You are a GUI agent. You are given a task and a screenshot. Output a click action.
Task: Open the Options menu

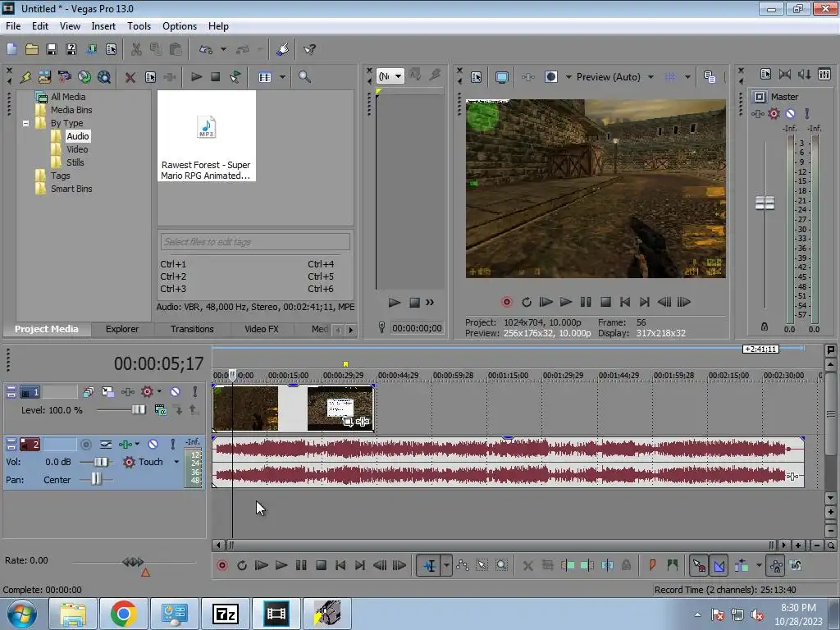180,26
